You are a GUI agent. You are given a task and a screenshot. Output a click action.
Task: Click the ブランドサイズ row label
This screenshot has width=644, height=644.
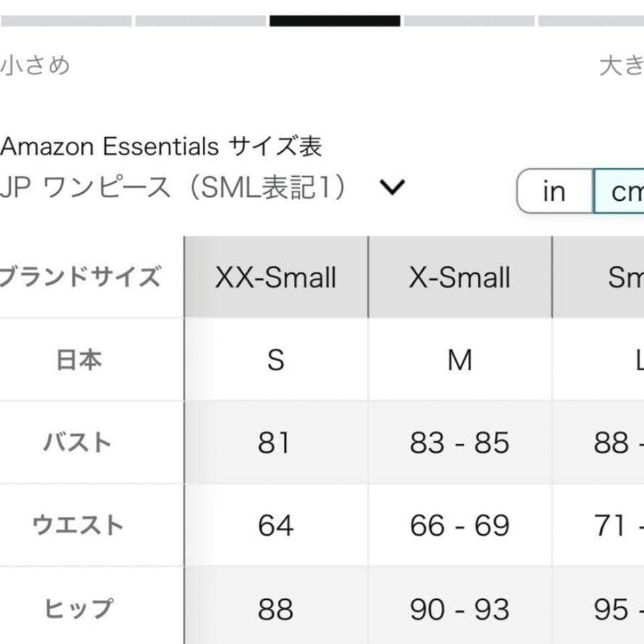tap(79, 277)
